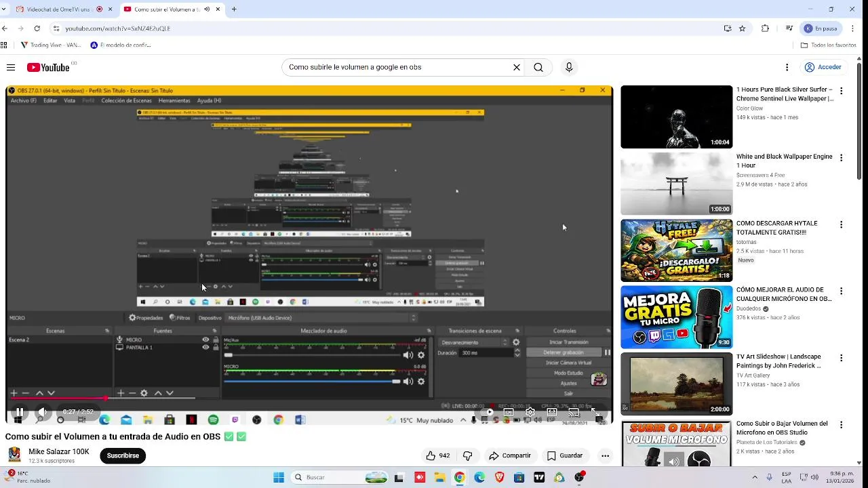This screenshot has height=488, width=868.
Task: Toggle the eye for MICRO source in OBS
Action: (205, 340)
